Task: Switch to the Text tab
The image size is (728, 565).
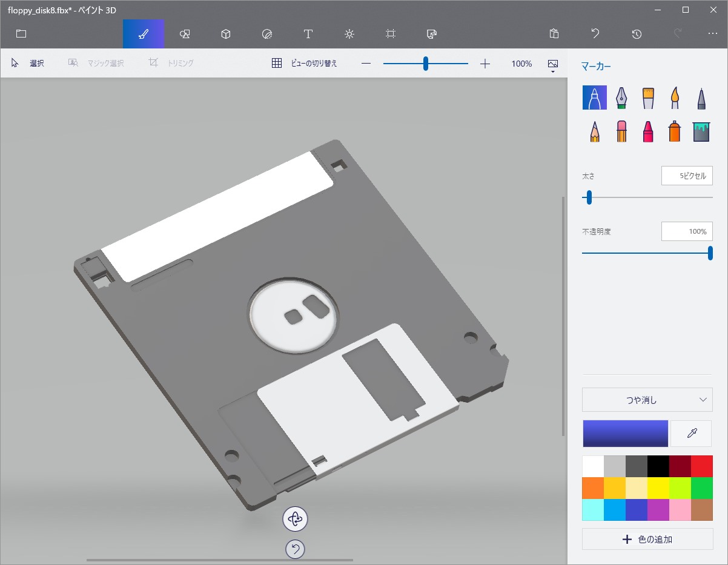Action: pyautogui.click(x=308, y=34)
